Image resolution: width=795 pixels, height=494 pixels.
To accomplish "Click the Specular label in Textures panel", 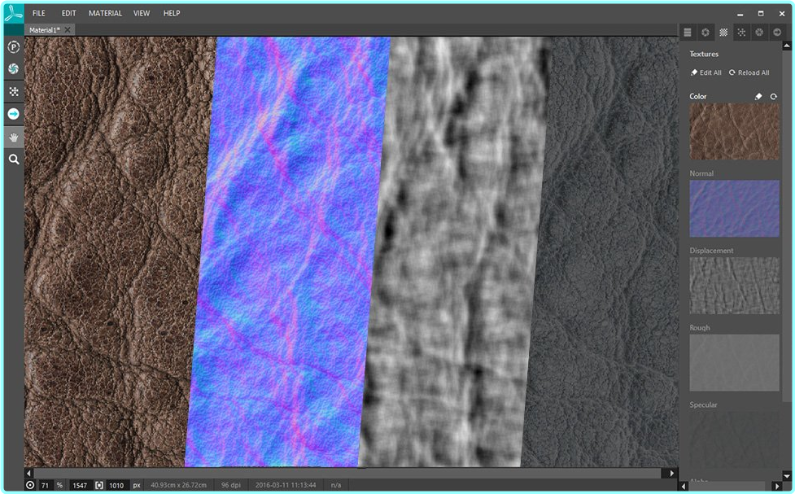I will [703, 405].
